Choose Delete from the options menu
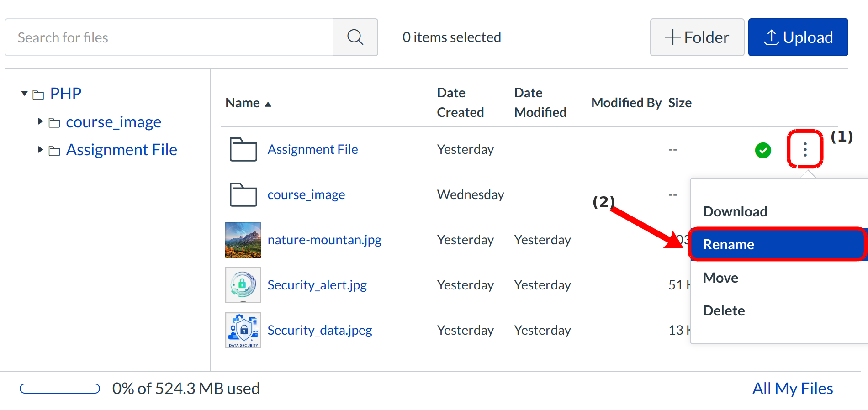The width and height of the screenshot is (868, 410). pyautogui.click(x=724, y=310)
